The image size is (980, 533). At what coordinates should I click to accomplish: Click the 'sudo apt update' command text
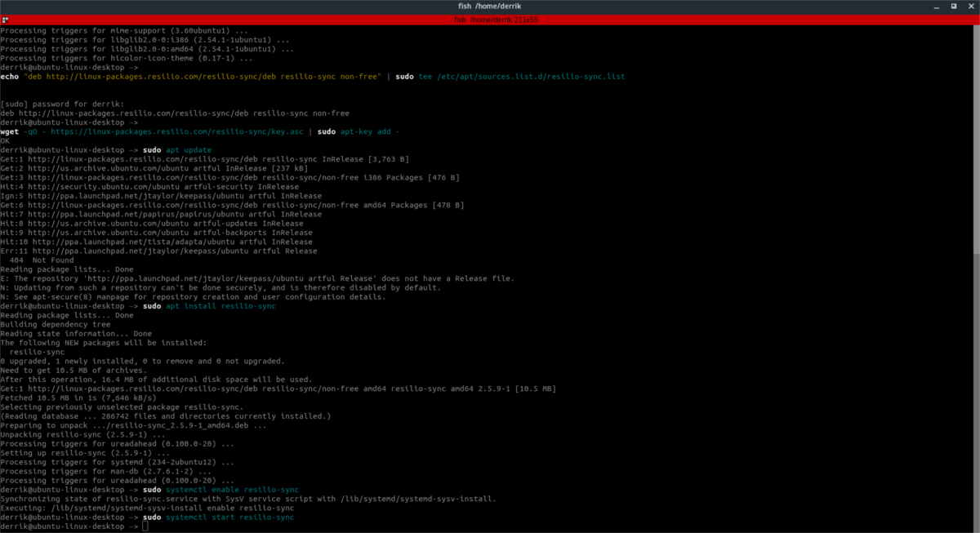(176, 150)
